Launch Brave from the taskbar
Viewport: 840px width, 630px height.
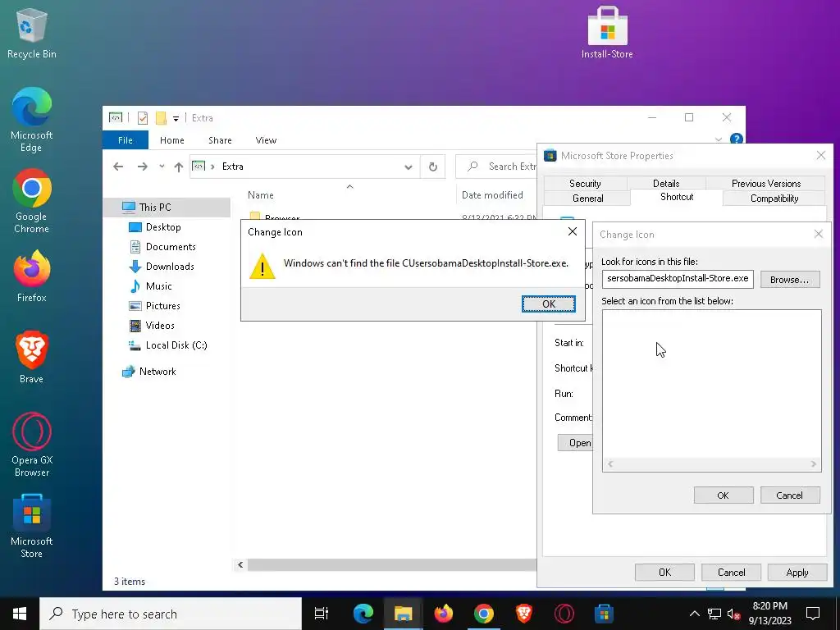point(524,614)
